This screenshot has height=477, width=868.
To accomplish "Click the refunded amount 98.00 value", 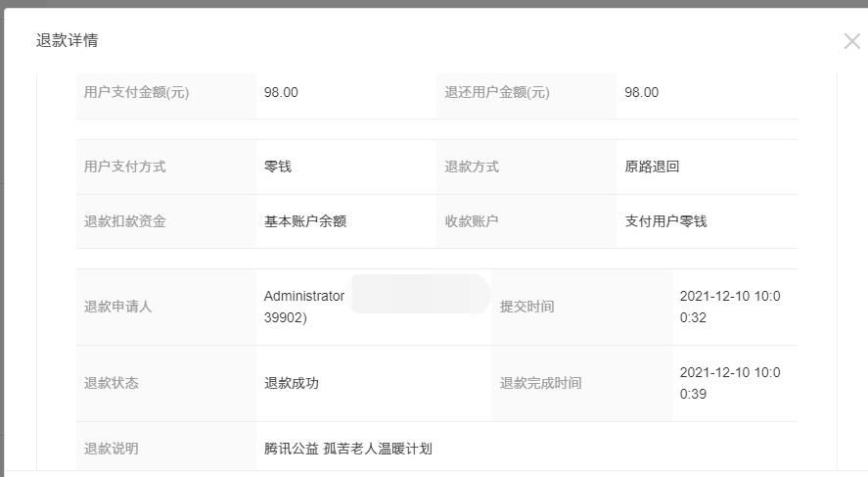I will 642,92.
